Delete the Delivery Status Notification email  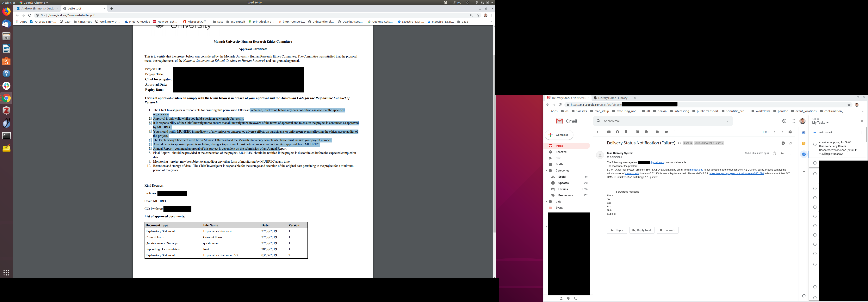tap(626, 132)
